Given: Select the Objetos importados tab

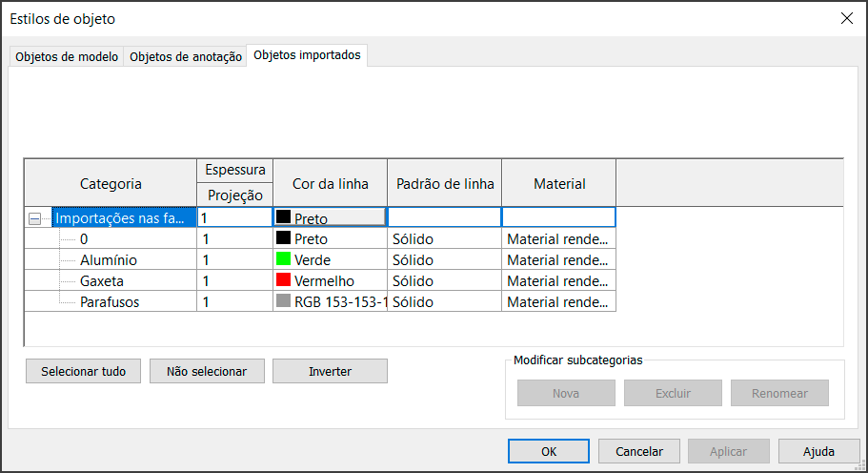Looking at the screenshot, I should (x=307, y=55).
